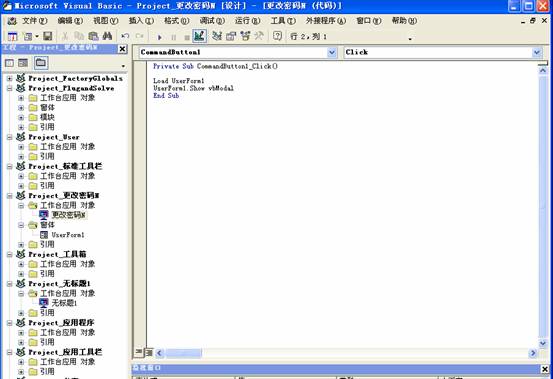Open the 工具 (Tools) menu

click(x=283, y=21)
